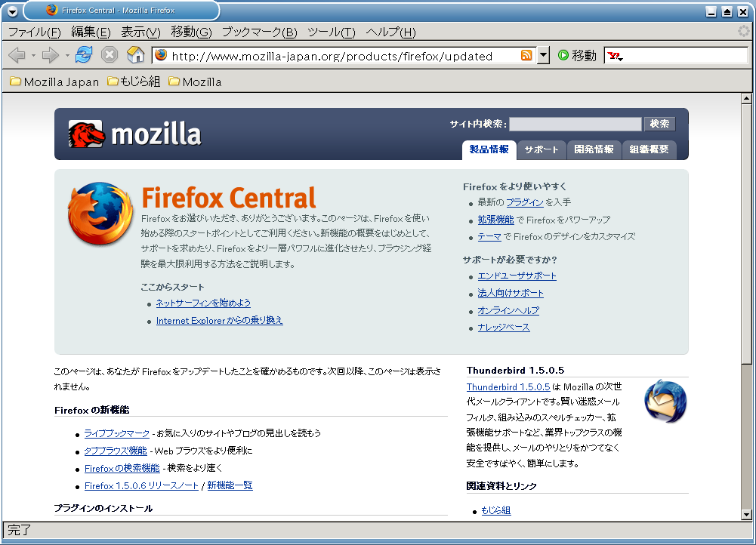
Task: Open the ヘルプ(H) menu
Action: (x=390, y=32)
